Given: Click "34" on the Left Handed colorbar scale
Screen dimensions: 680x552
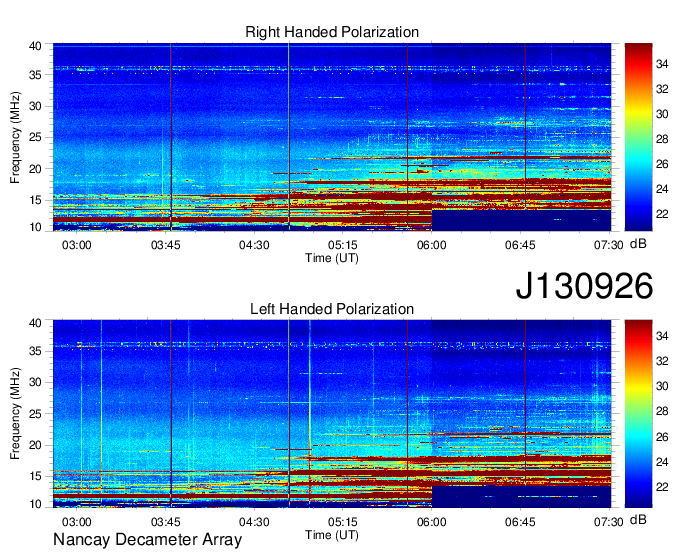Looking at the screenshot, I should click(662, 336).
